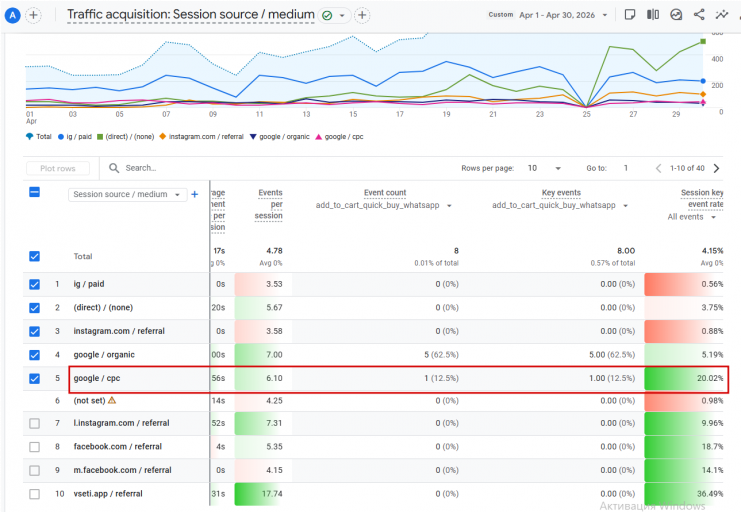Click the share report icon
The height and width of the screenshot is (512, 741).
coord(699,15)
